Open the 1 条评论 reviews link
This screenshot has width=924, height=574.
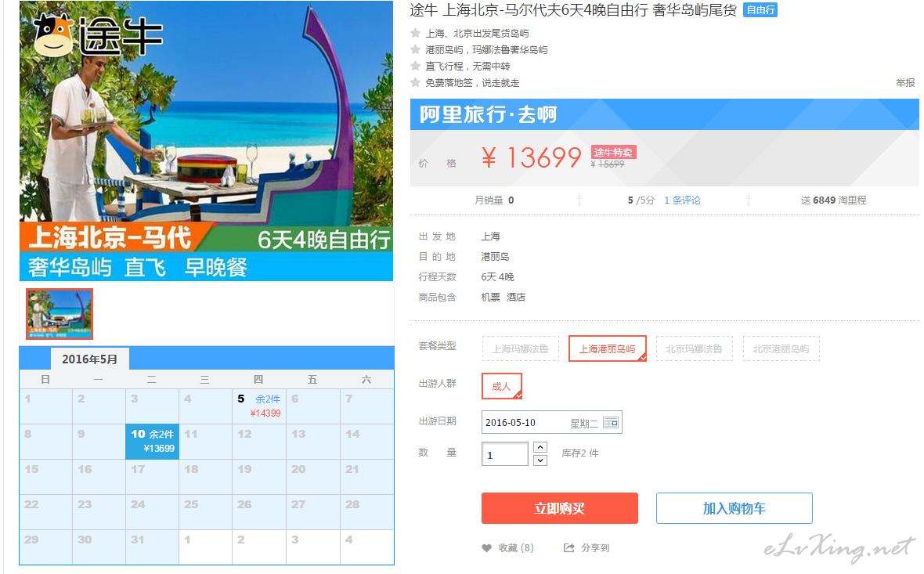682,200
